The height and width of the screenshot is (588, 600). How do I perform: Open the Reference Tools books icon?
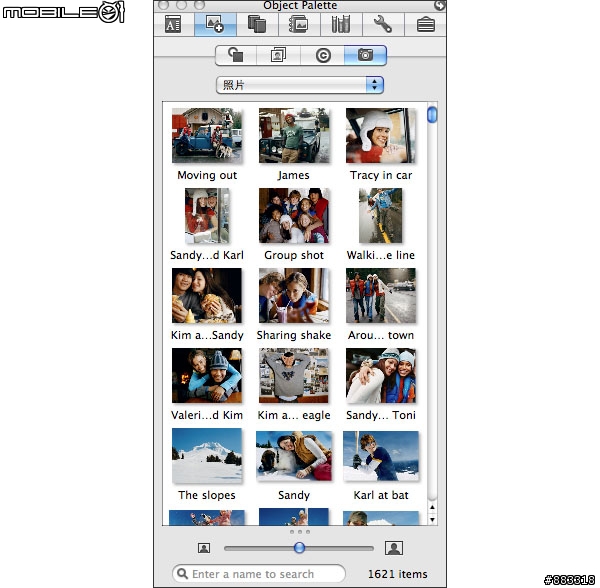pyautogui.click(x=341, y=25)
